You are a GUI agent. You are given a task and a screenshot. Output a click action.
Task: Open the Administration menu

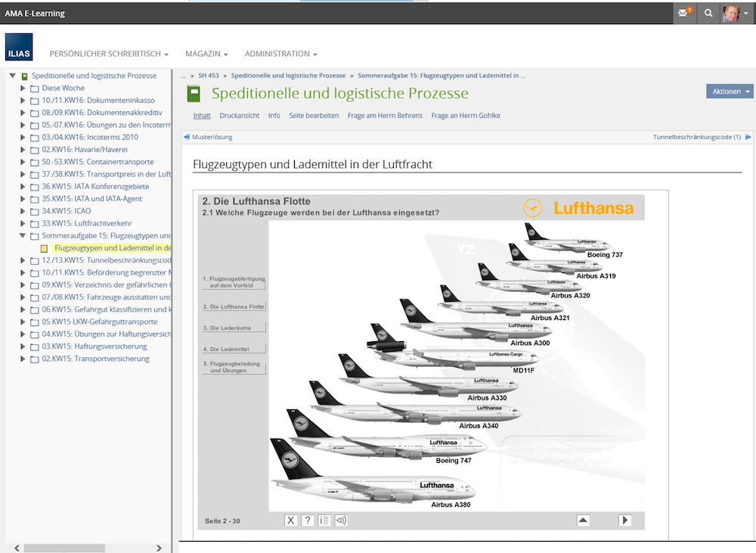coord(280,54)
